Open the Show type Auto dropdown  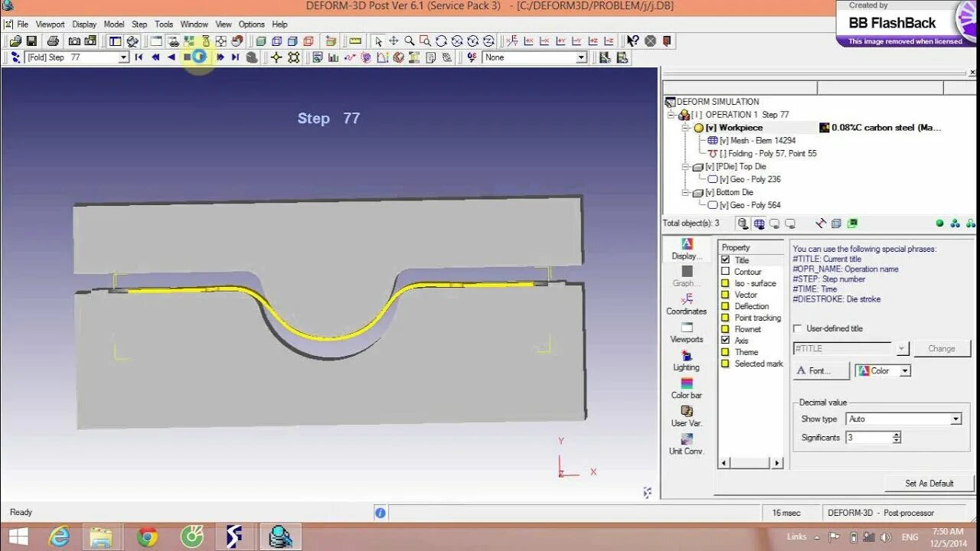tap(955, 419)
